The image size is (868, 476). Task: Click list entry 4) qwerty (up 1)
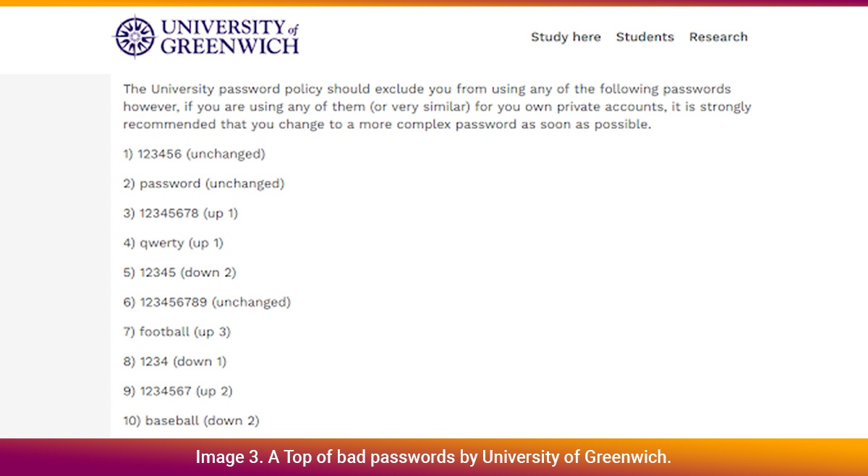click(173, 243)
